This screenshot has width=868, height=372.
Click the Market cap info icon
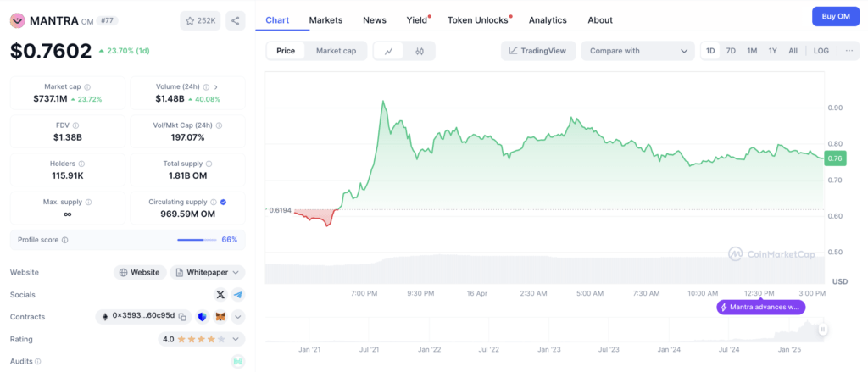[87, 87]
